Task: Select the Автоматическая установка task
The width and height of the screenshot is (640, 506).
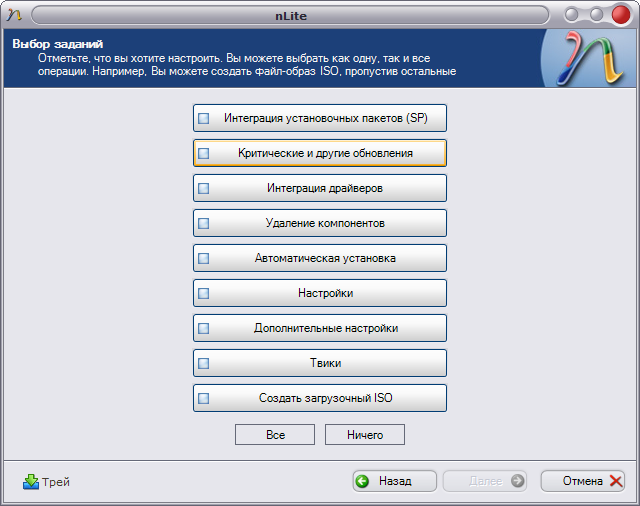Action: 204,258
